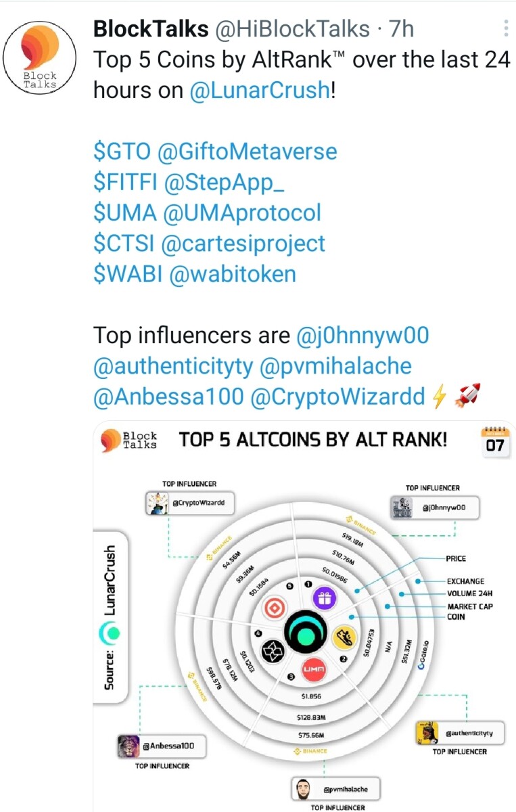Tap the yellow FITFI sneaker coin icon
Image resolution: width=516 pixels, height=812 pixels.
(x=345, y=637)
